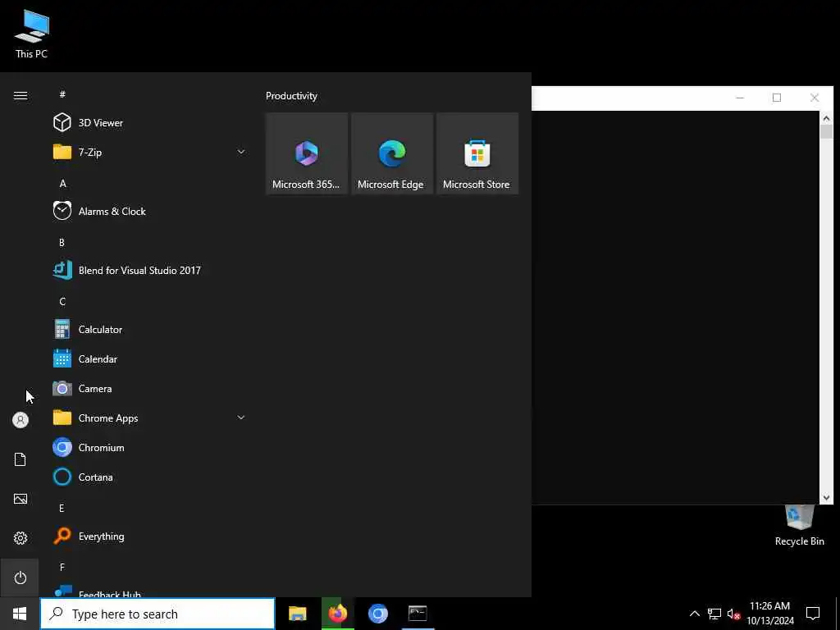Open the network status tray icon
This screenshot has width=840, height=630.
tap(714, 614)
